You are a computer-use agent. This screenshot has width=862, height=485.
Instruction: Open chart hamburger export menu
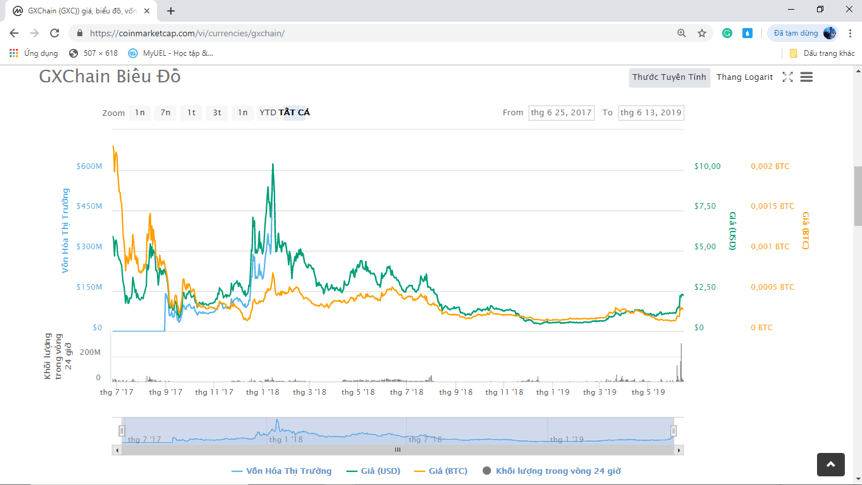[806, 77]
